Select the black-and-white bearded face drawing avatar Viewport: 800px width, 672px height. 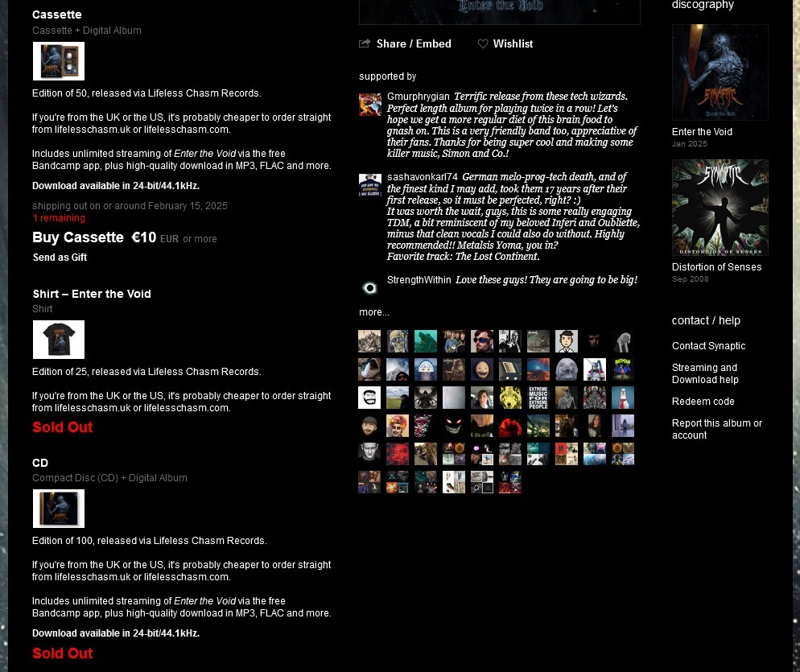coord(369,398)
